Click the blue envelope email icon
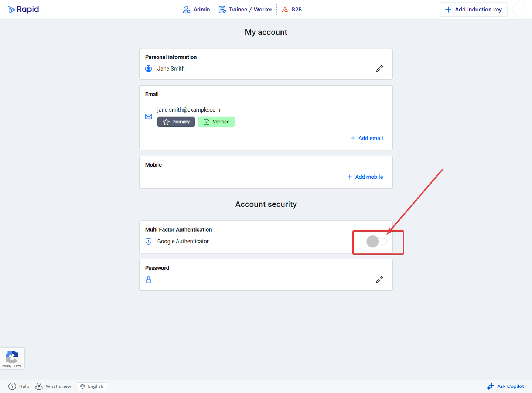Image resolution: width=532 pixels, height=393 pixels. coord(149,116)
